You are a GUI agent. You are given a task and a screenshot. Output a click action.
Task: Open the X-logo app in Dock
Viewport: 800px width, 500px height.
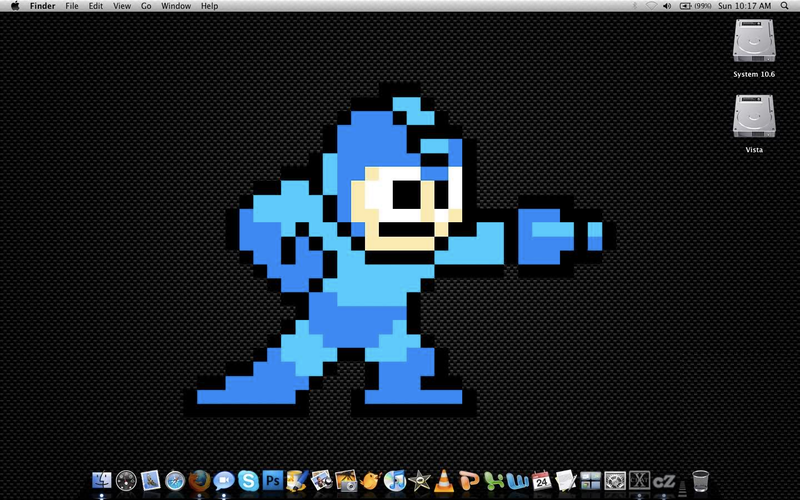coord(639,481)
